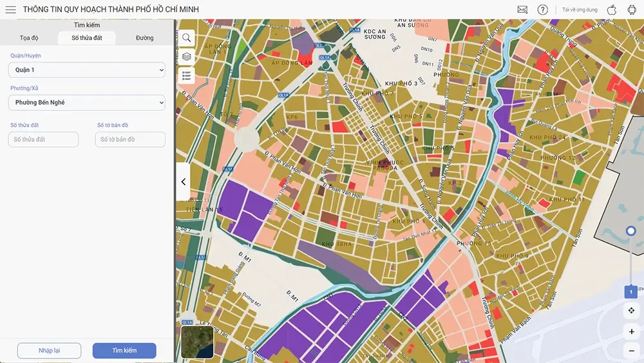Click the KHU PHỐ 24 map label
644x363 pixels.
pos(547,137)
